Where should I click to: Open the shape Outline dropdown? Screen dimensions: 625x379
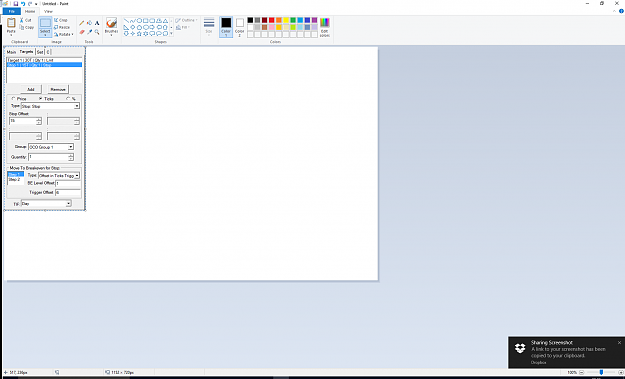pyautogui.click(x=186, y=20)
